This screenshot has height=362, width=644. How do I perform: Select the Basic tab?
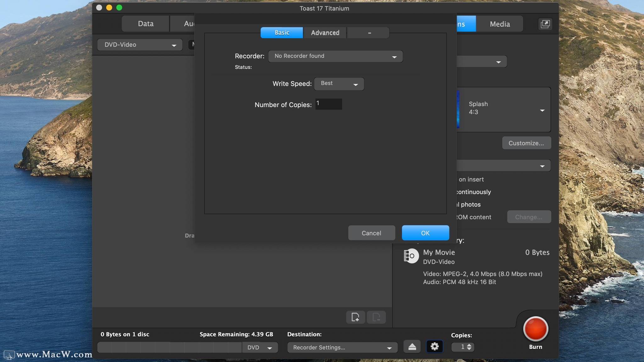(282, 33)
